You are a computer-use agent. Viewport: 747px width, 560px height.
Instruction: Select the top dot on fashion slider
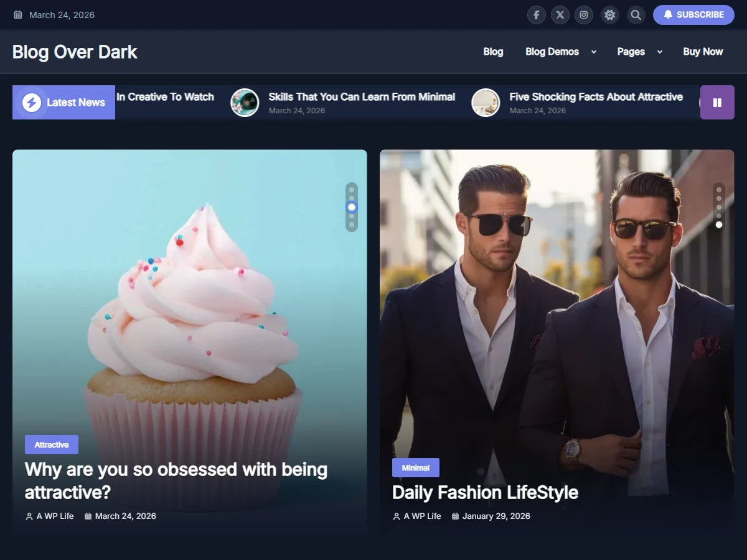tap(719, 190)
